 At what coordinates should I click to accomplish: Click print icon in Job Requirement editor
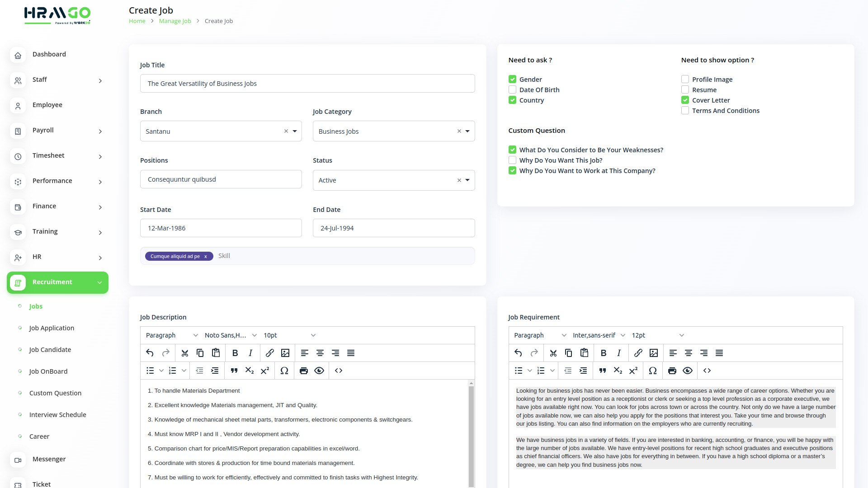(672, 371)
